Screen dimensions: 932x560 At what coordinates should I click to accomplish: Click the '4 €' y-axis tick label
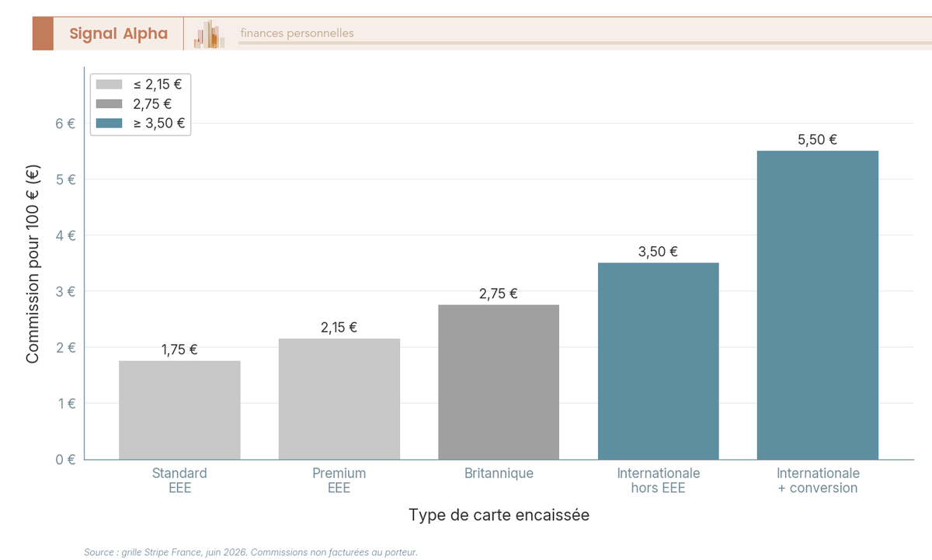(x=66, y=235)
